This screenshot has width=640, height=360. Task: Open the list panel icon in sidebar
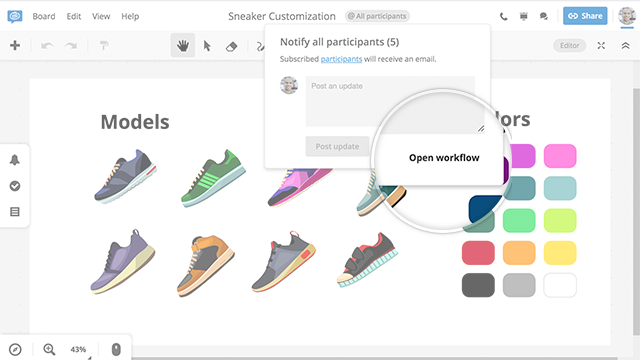[x=15, y=211]
